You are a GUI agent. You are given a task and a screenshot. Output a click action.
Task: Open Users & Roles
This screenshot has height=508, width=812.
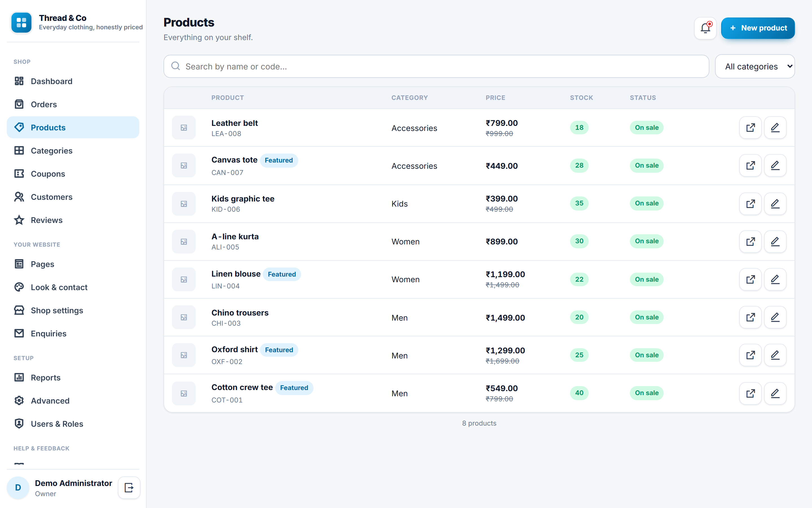point(73,424)
